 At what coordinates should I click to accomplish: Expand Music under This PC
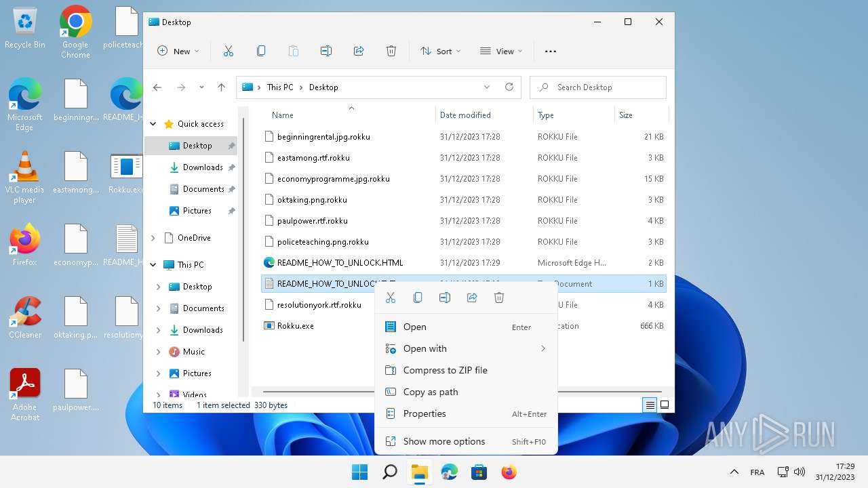click(159, 352)
